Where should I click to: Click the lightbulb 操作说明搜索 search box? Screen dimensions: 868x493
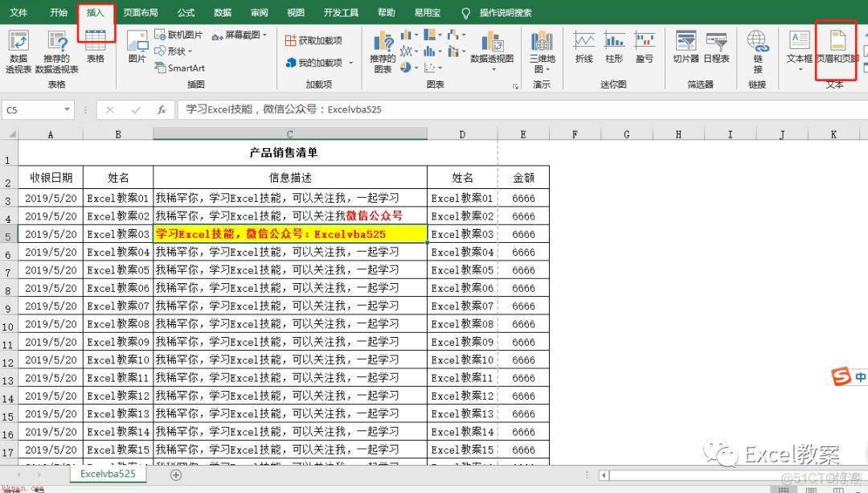coord(497,13)
